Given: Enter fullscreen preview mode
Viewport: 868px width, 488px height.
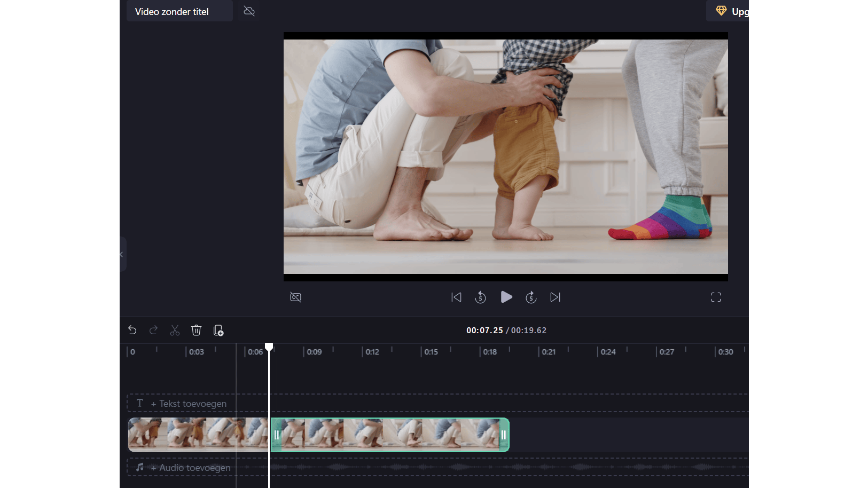Looking at the screenshot, I should click(x=716, y=297).
